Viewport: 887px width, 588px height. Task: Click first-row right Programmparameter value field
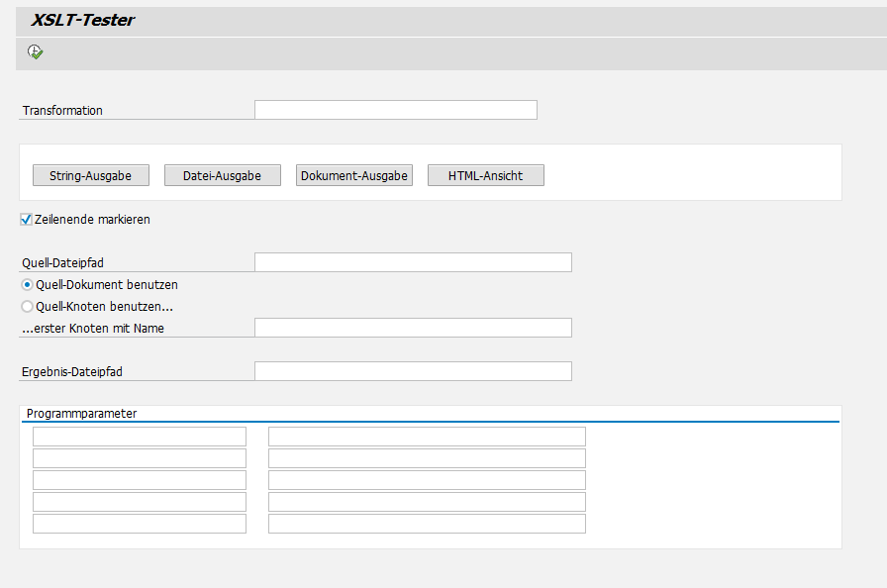click(x=427, y=437)
